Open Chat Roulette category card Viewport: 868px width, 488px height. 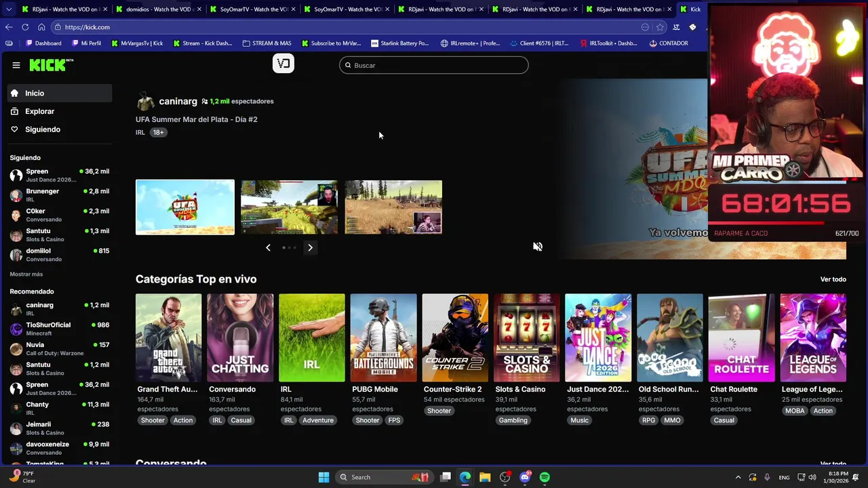pos(742,338)
